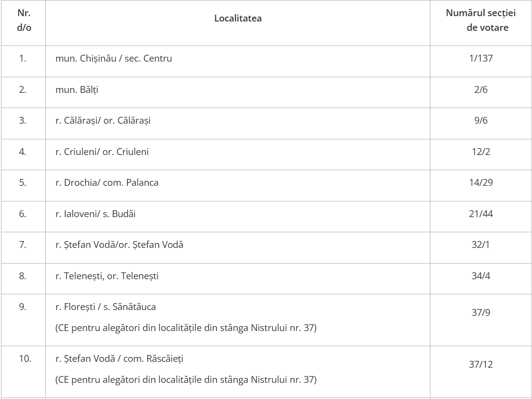The image size is (532, 399).
Task: Select the 'mun. Bălți' locality cell
Action: coord(77,89)
